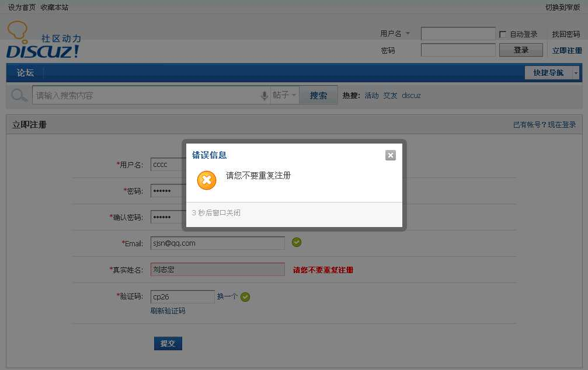The image size is (588, 370).
Task: Open the 快捷导航 dropdown arrow
Action: [576, 73]
